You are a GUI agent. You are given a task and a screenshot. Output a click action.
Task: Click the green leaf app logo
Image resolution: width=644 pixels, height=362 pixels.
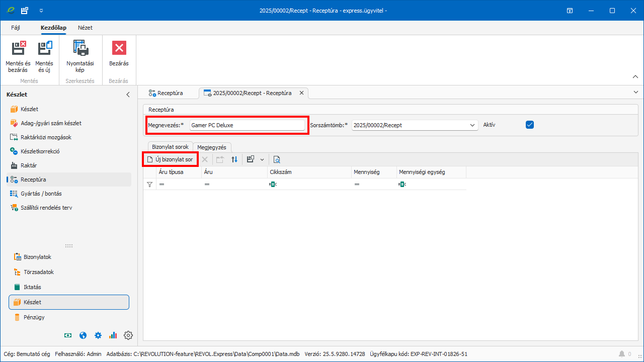11,10
